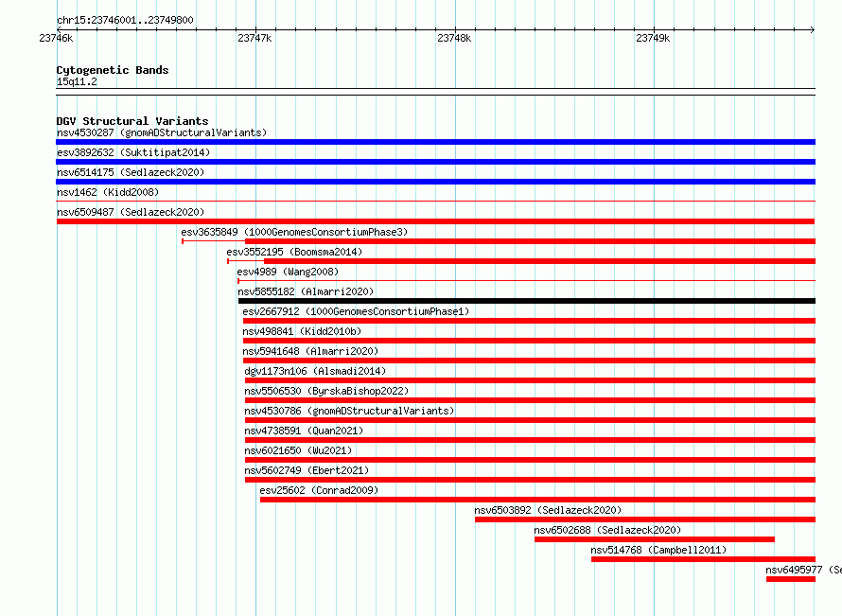Screen dimensions: 842x616
Task: Click the nsv4530287 gnomADStructuralVariants label
Action: (162, 132)
